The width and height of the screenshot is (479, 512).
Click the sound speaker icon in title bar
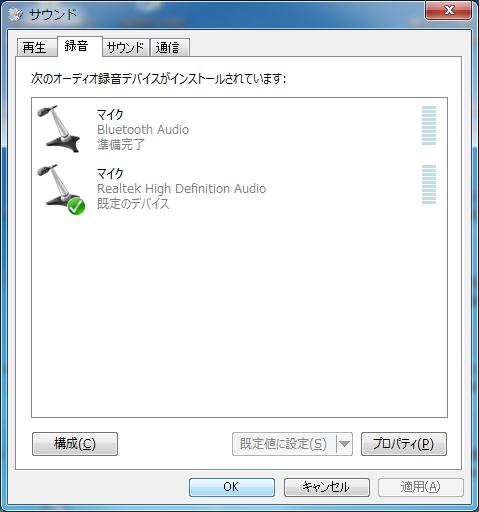pos(15,14)
